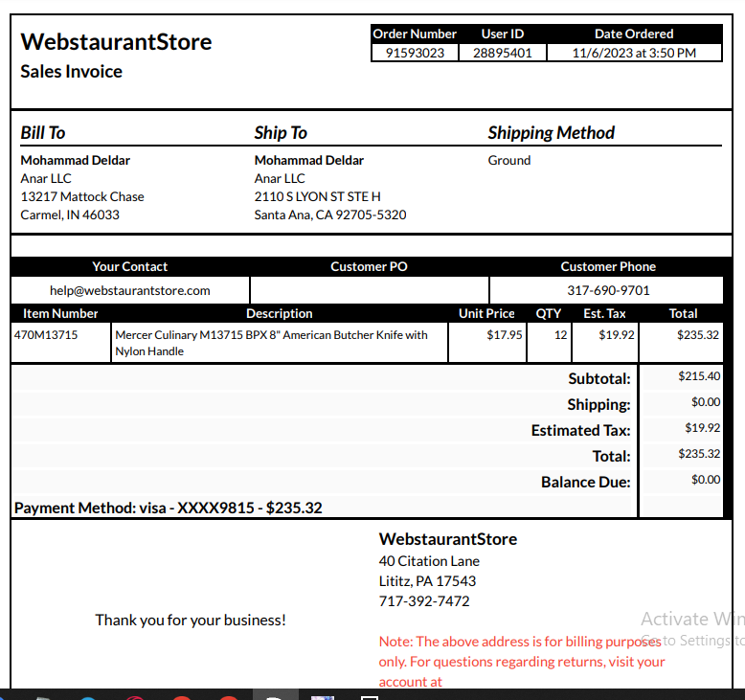This screenshot has width=745, height=700.
Task: Click the Customer Phone column header
Action: click(x=608, y=266)
